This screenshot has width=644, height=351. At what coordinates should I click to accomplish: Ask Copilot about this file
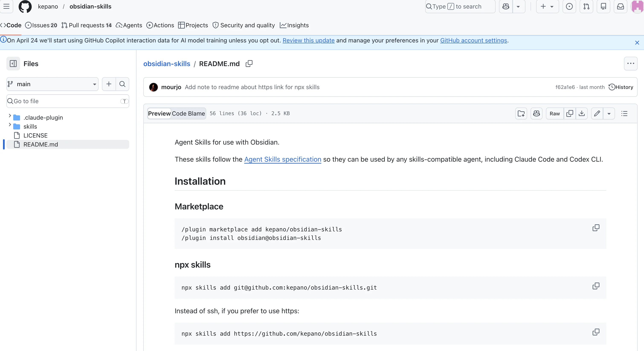[x=537, y=114]
